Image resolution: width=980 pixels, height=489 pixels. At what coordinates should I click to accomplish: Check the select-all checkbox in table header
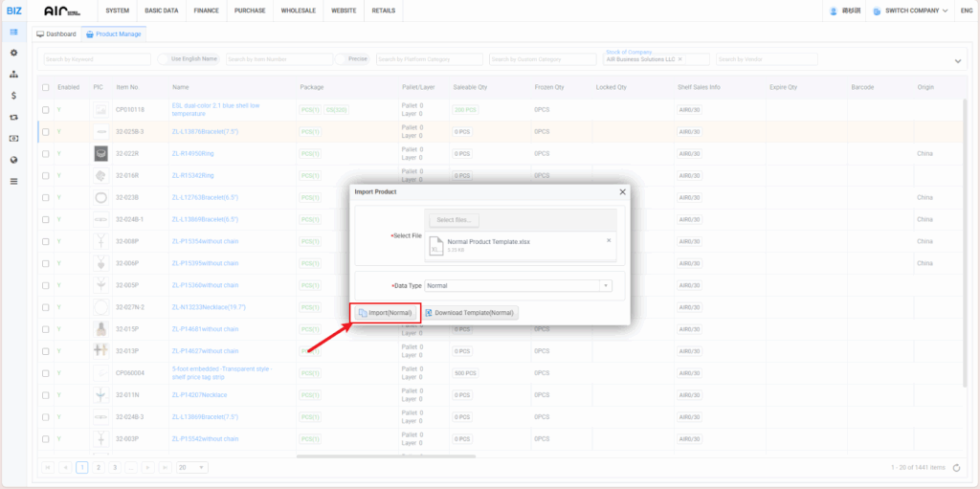point(45,87)
